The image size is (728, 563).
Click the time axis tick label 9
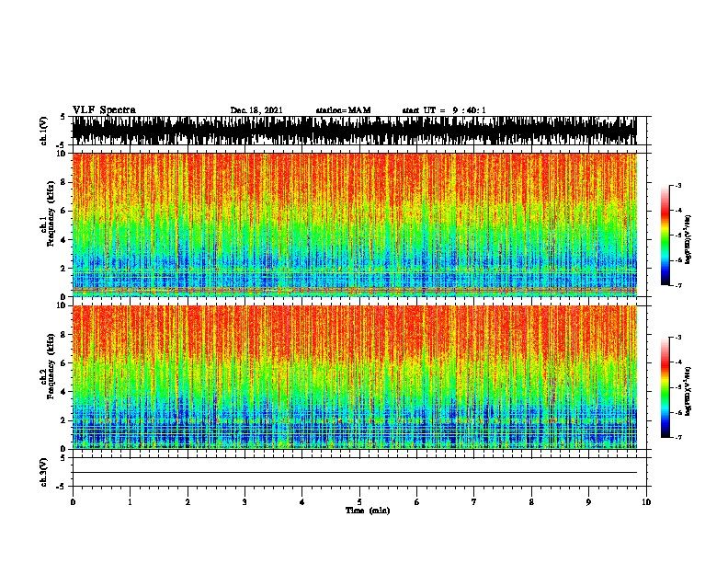click(588, 501)
